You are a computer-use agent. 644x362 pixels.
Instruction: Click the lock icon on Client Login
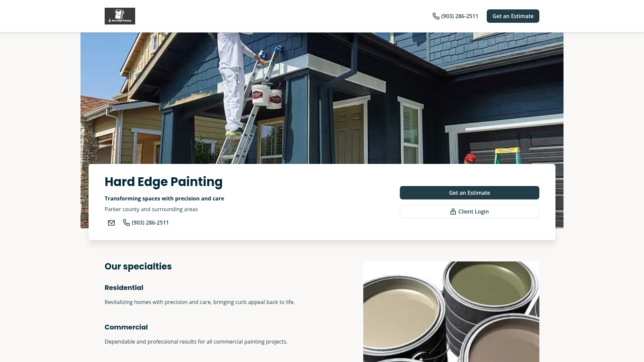[453, 212]
